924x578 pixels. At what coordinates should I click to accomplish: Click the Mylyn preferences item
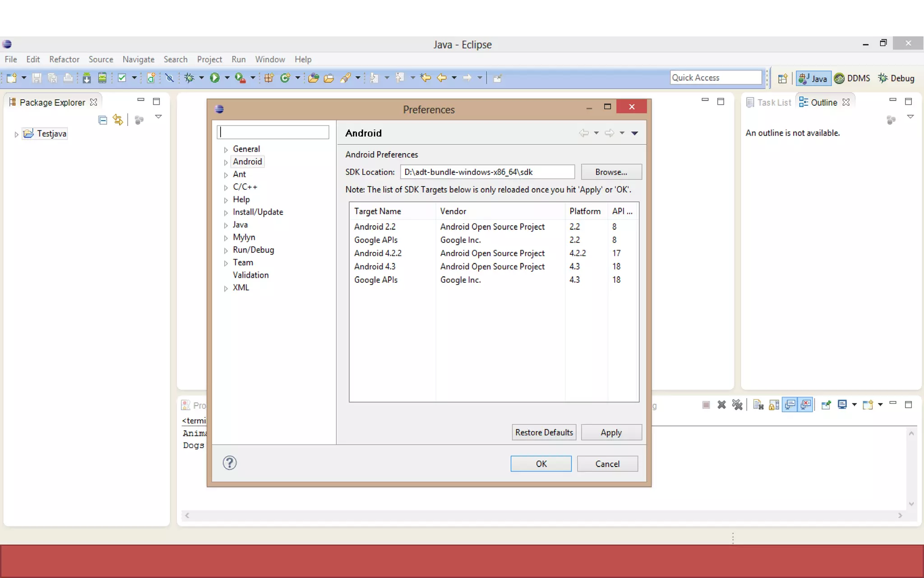pyautogui.click(x=244, y=238)
